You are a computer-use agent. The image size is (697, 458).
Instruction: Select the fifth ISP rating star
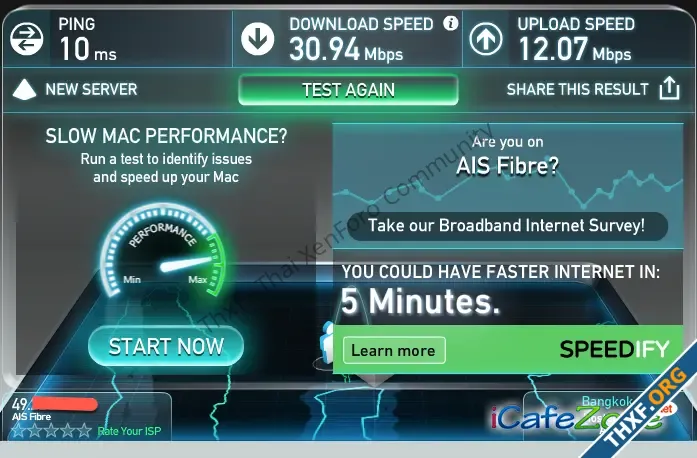84,430
